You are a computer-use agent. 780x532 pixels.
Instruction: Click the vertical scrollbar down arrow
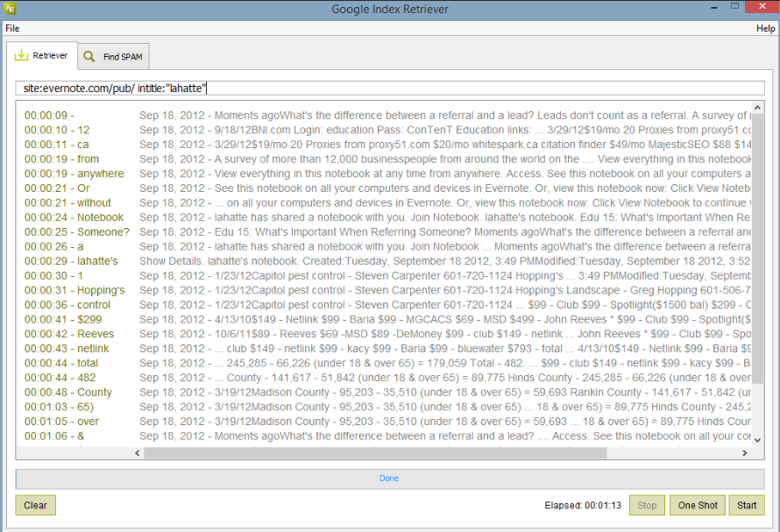pyautogui.click(x=757, y=440)
